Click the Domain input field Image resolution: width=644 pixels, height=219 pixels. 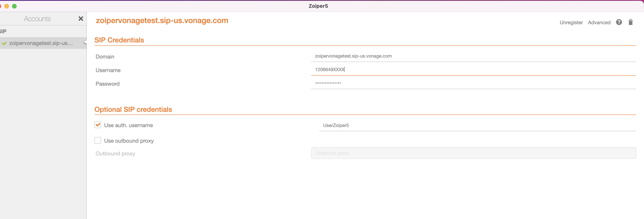pos(473,56)
